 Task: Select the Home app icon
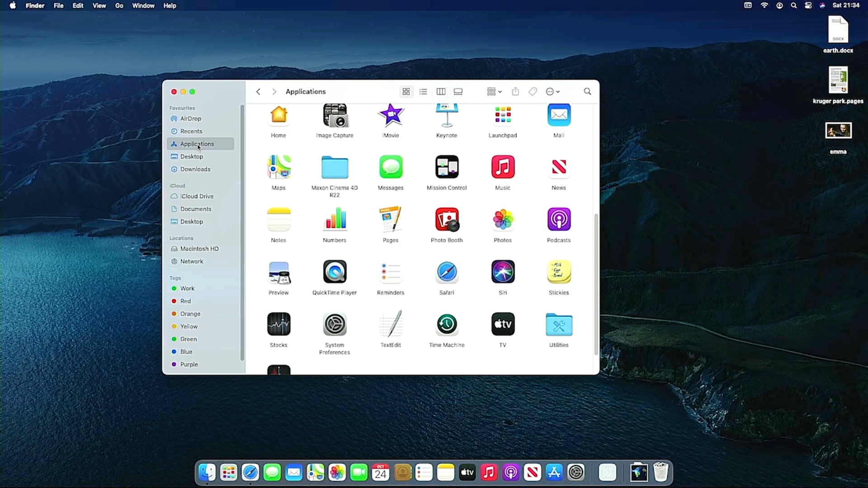278,115
